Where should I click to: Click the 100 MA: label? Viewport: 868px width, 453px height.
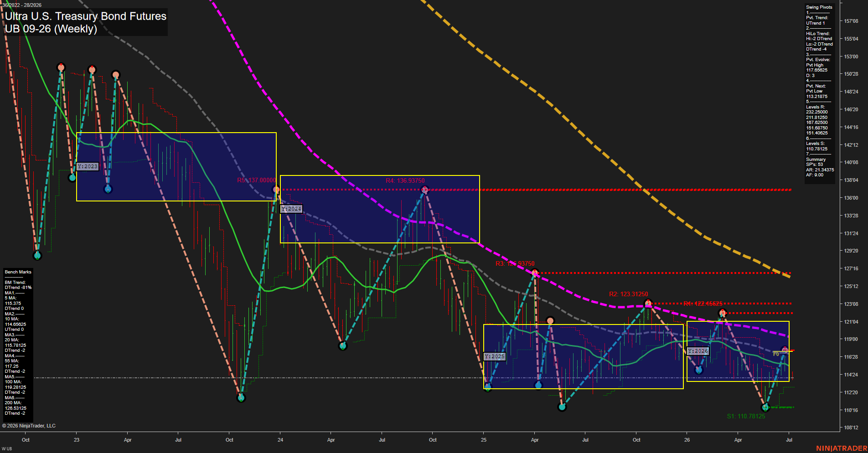(13, 382)
